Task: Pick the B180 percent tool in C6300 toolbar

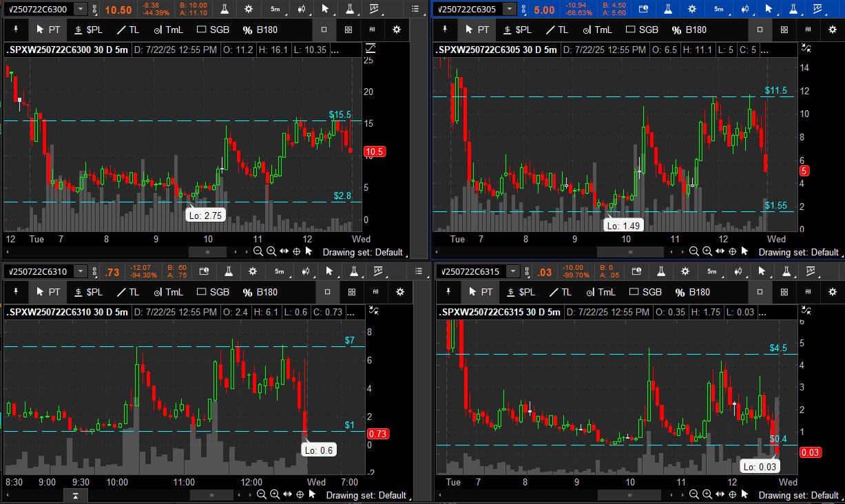Action: click(258, 30)
